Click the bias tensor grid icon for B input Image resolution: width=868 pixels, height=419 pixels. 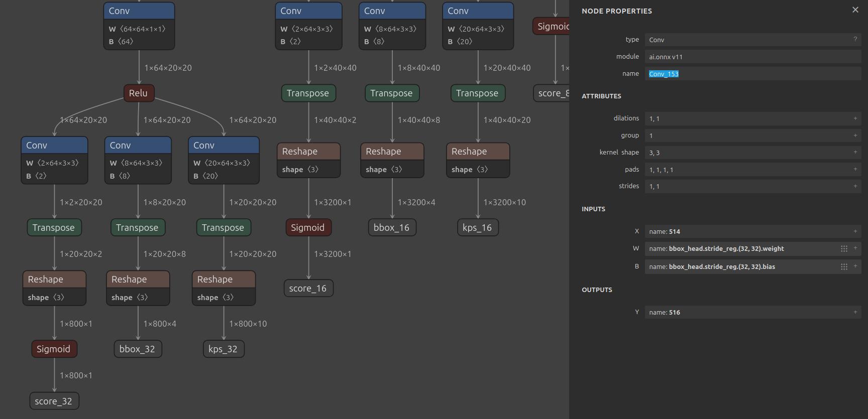coord(844,267)
